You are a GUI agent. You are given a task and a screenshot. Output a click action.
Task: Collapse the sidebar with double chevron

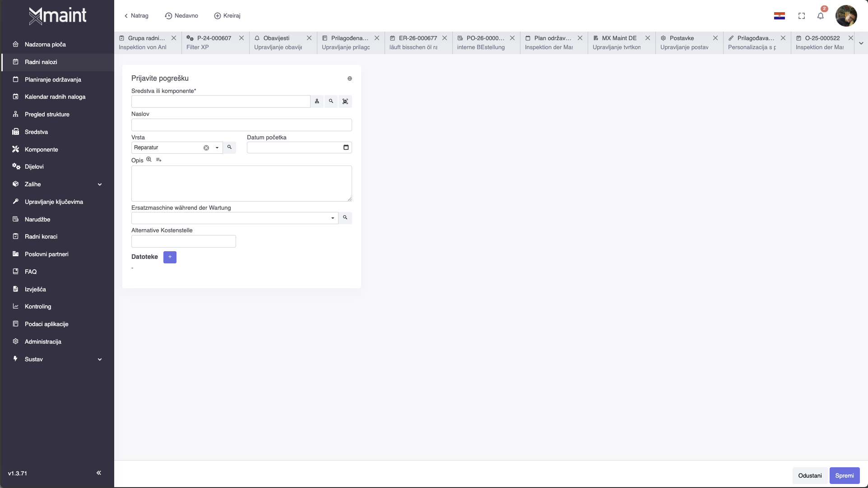tap(99, 473)
